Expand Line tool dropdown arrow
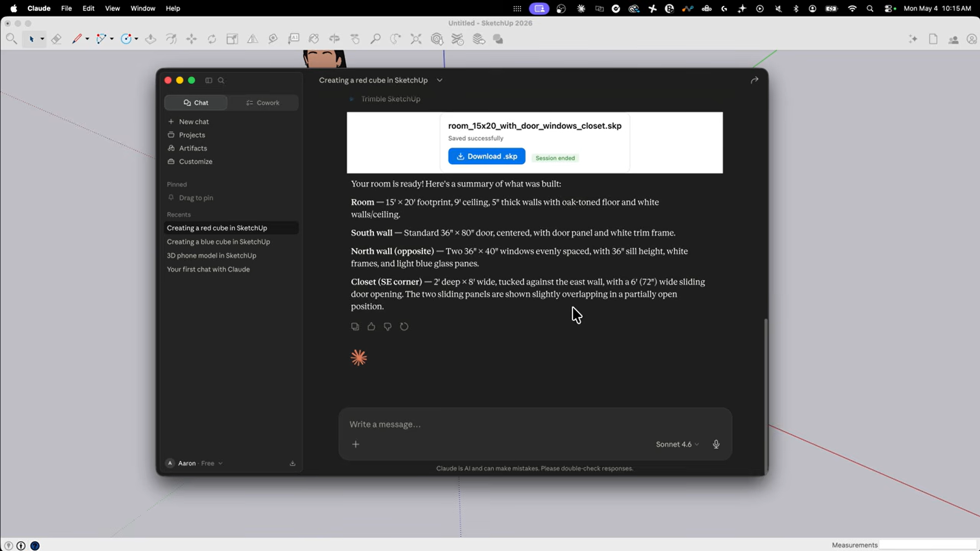 pos(87,39)
